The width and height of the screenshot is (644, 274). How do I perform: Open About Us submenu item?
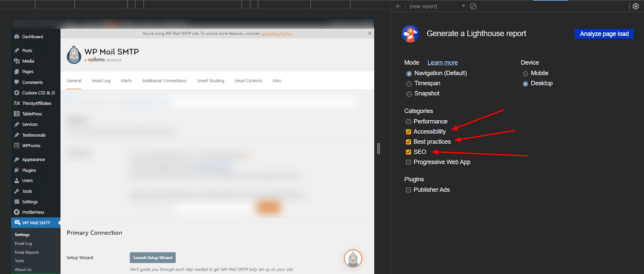click(x=23, y=270)
